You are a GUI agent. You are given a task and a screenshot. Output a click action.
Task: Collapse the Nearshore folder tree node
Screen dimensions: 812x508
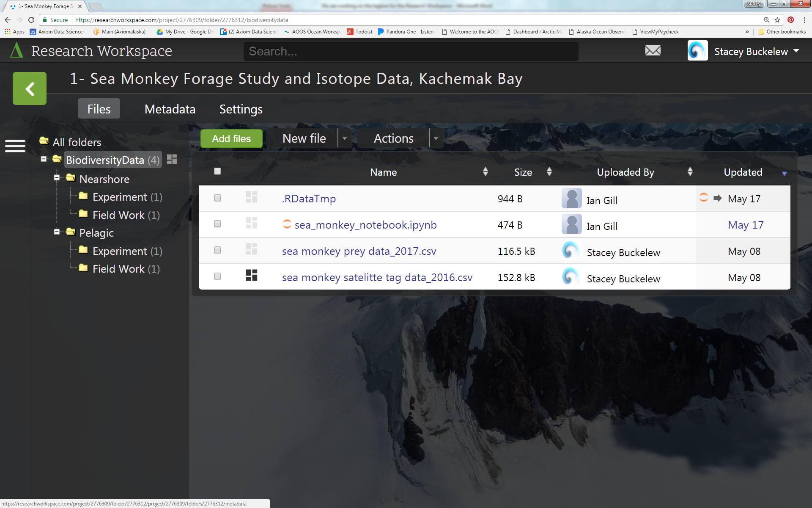tap(57, 178)
